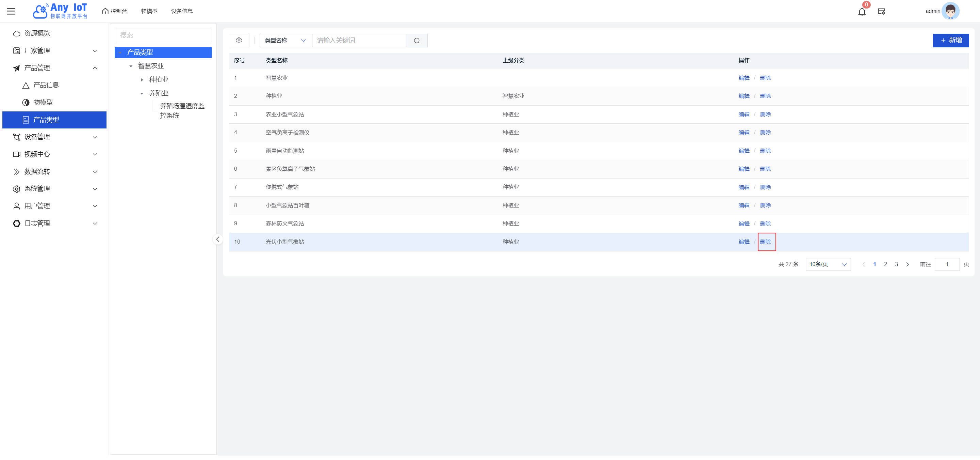980x460 pixels.
Task: Click the admin avatar image
Action: coord(950,11)
